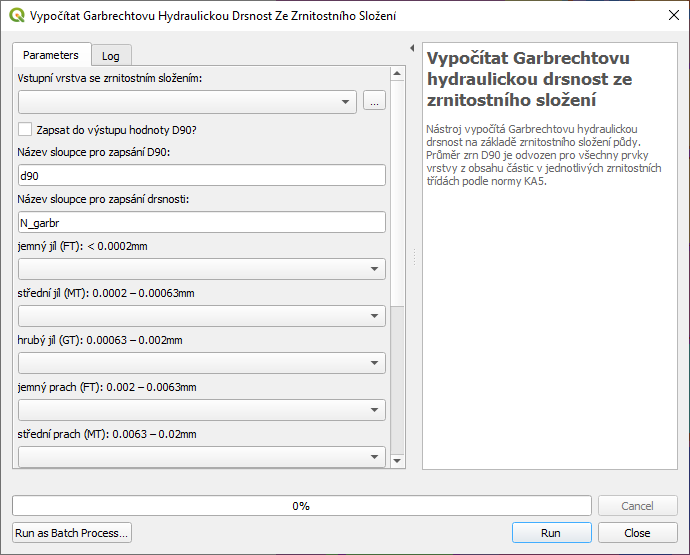Open the hrubý jíl (GT) field dropdown
This screenshot has height=555, width=690.
pos(202,363)
